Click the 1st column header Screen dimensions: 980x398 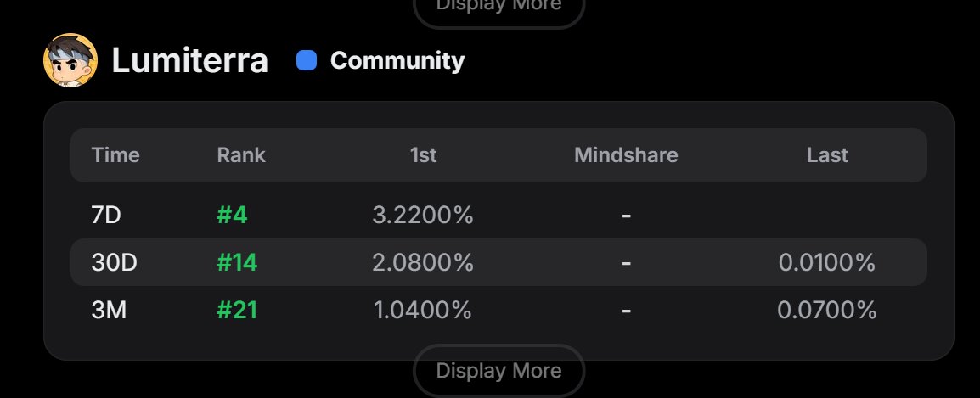[423, 155]
